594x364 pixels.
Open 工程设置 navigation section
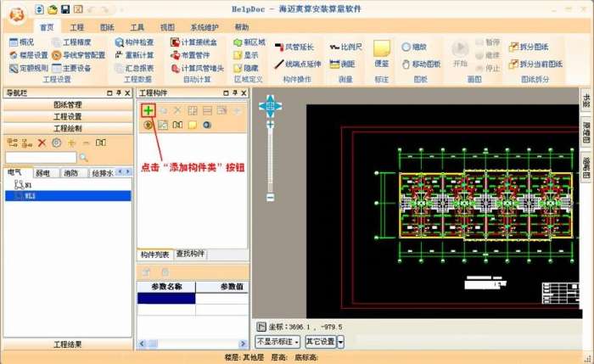pyautogui.click(x=68, y=116)
